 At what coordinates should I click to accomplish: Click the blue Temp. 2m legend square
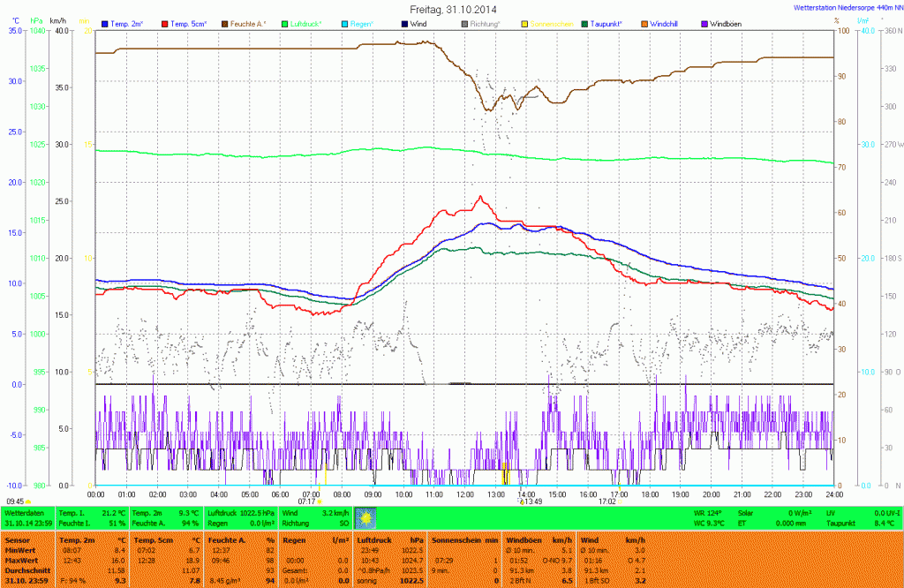click(x=106, y=24)
